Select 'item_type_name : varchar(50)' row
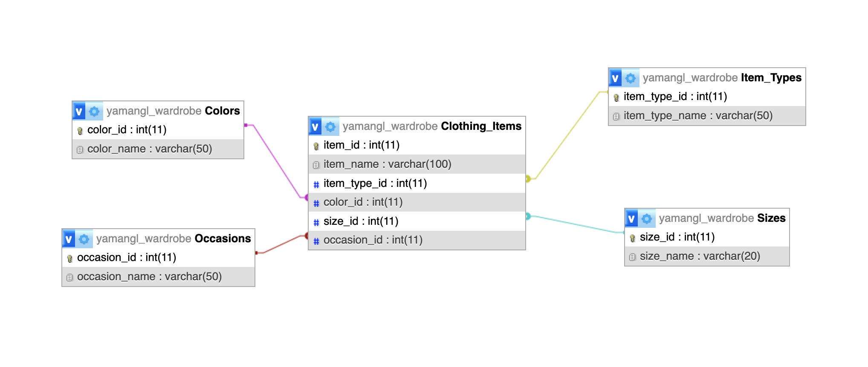 [707, 116]
